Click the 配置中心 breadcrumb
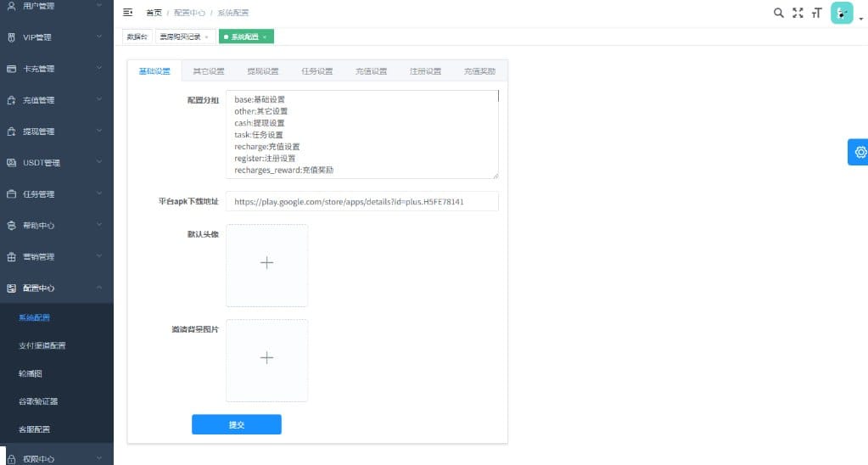This screenshot has width=868, height=465. [x=189, y=13]
